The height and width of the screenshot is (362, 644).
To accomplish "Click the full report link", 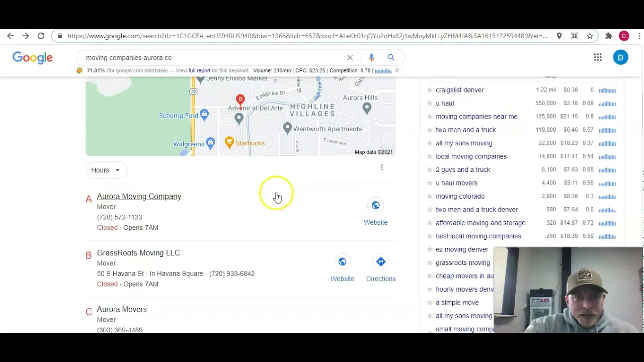I will (x=199, y=71).
